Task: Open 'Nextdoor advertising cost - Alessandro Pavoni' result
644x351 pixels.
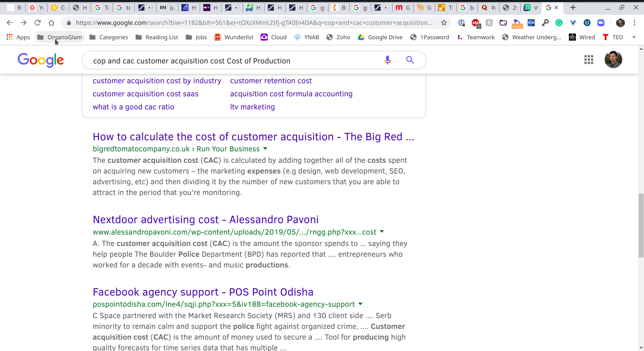Action: 206,219
